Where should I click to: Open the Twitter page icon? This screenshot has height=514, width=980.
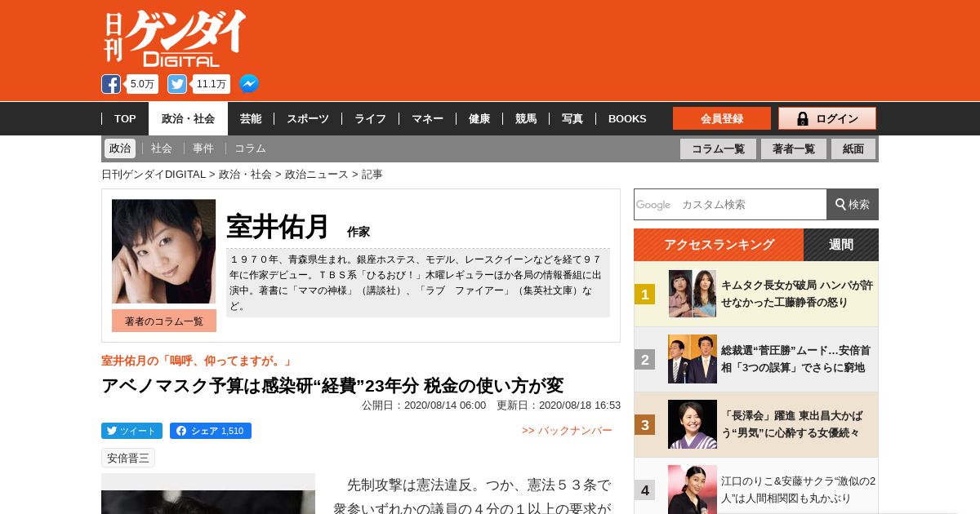pyautogui.click(x=177, y=84)
